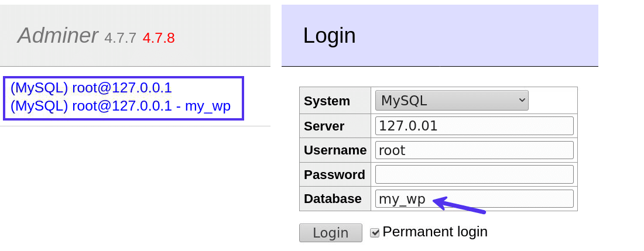Focus the Server field containing 127.0.01
Image resolution: width=644 pixels, height=251 pixels.
[x=474, y=126]
